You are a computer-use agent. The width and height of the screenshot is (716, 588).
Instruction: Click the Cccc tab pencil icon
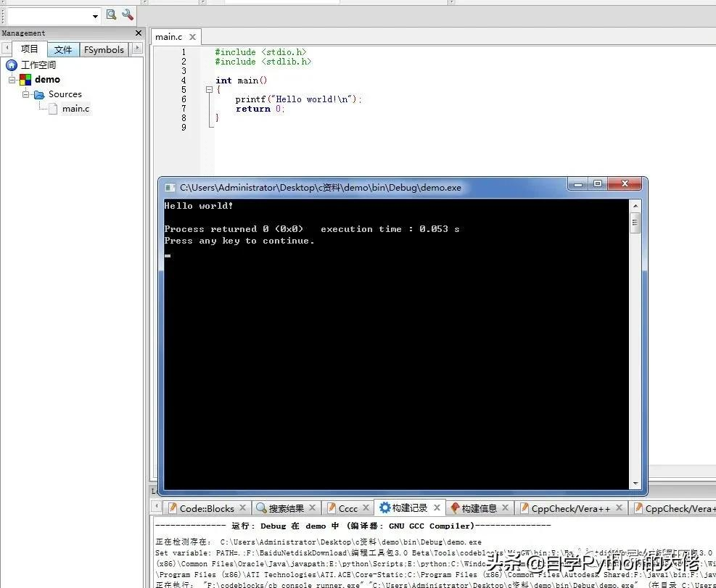pyautogui.click(x=332, y=508)
